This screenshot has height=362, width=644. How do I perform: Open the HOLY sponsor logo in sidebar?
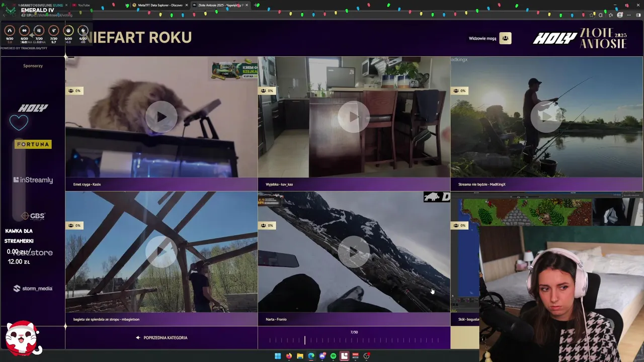(33, 108)
